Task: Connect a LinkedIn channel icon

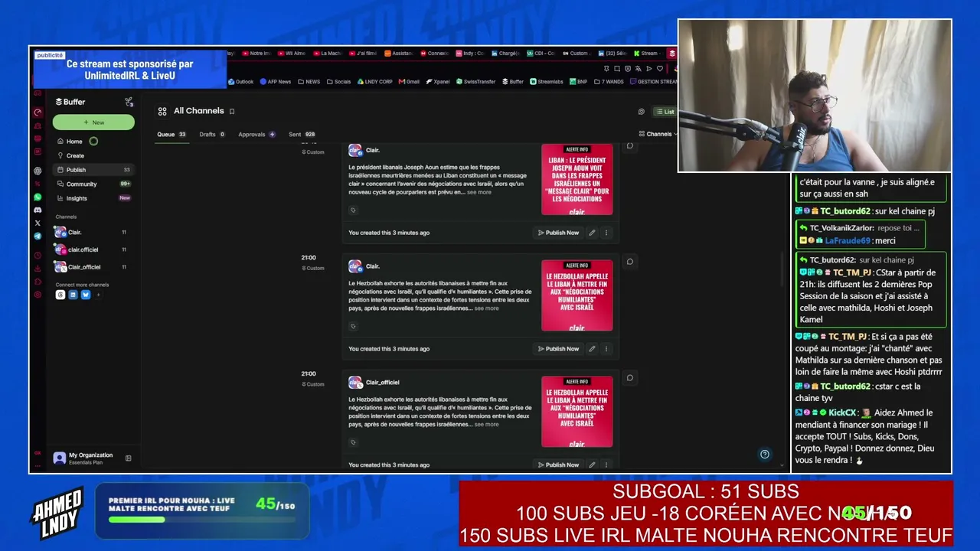Action: point(73,295)
